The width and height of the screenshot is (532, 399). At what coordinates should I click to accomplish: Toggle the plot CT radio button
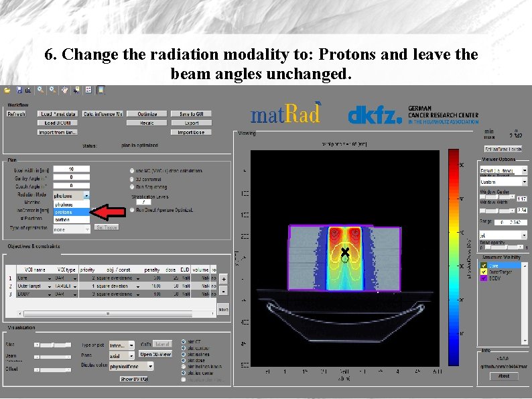(x=184, y=342)
